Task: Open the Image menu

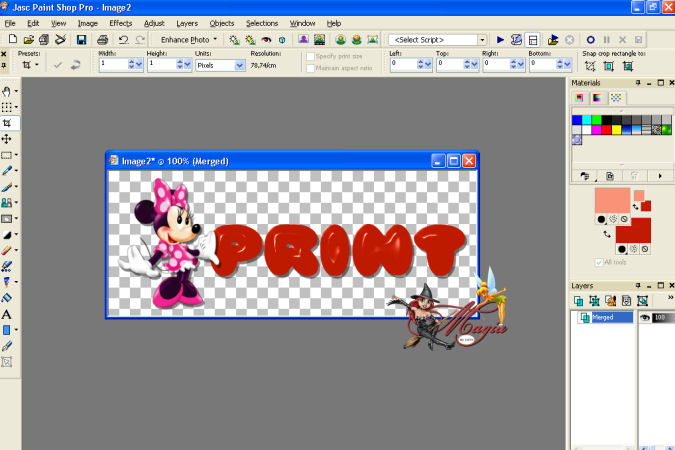Action: 87,23
